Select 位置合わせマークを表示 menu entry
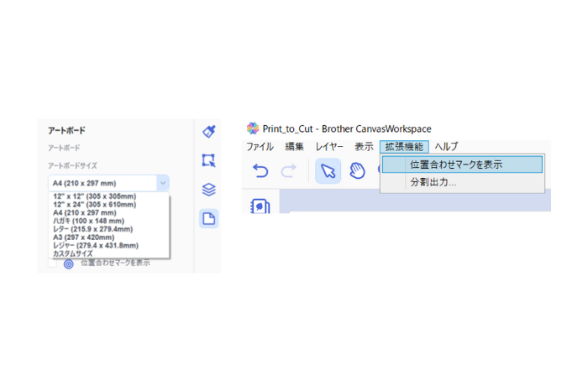Screen dimensions: 588x392 455,165
